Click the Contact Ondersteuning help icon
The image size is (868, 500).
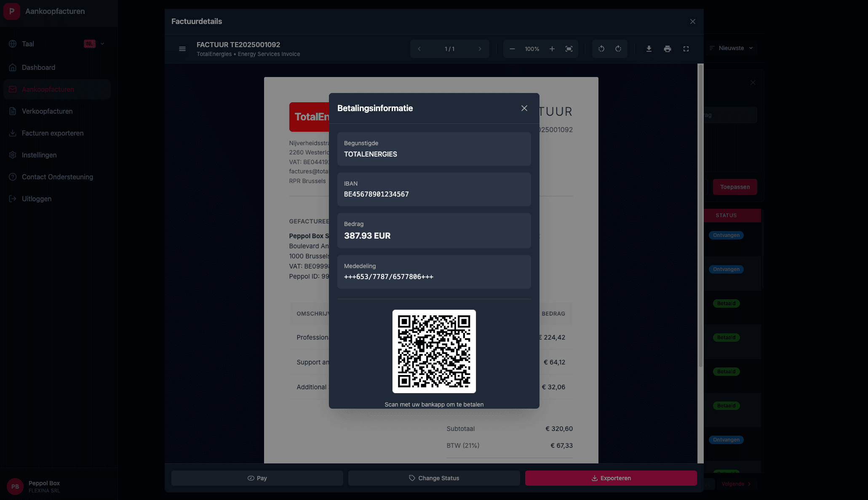(x=13, y=177)
